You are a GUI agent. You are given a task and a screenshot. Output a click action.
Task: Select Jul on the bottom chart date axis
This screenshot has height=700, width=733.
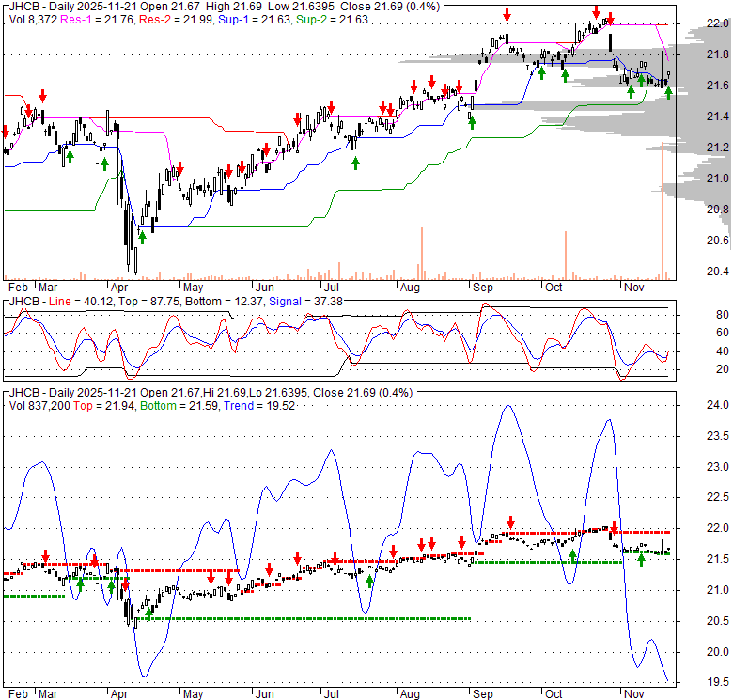pyautogui.click(x=332, y=694)
